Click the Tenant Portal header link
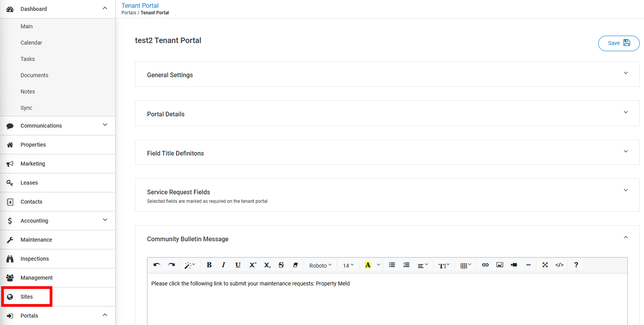This screenshot has width=644, height=325. point(140,5)
